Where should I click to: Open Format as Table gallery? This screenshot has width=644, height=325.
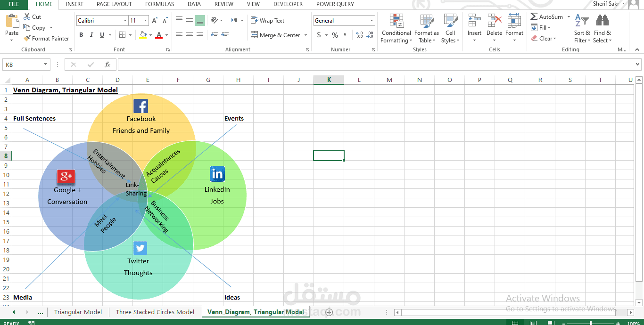[x=427, y=28]
